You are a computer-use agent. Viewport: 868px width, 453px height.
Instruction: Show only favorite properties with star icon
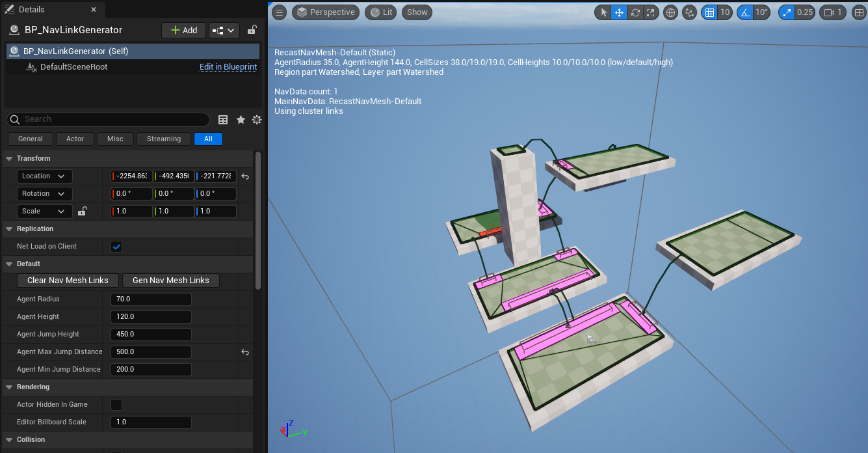241,120
